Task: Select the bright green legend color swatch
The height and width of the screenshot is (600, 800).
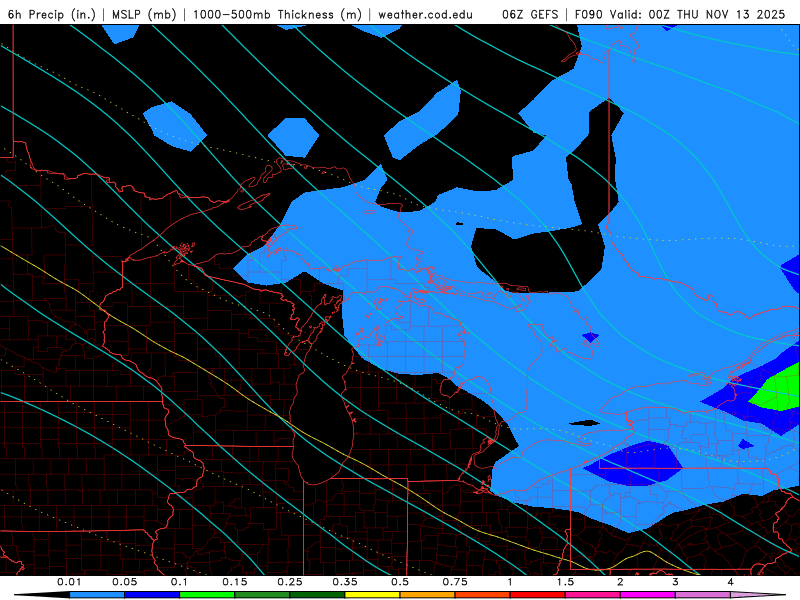Action: click(x=207, y=595)
